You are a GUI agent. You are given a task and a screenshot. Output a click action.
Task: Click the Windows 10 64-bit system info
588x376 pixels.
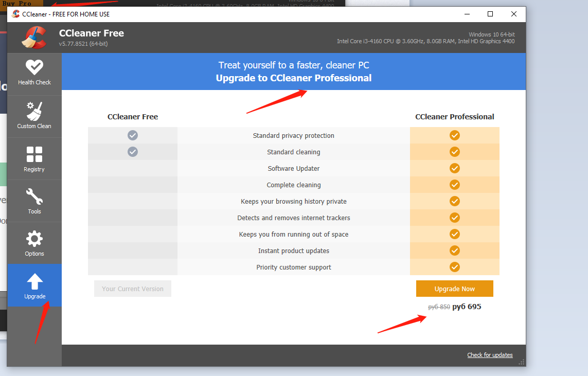pyautogui.click(x=492, y=34)
